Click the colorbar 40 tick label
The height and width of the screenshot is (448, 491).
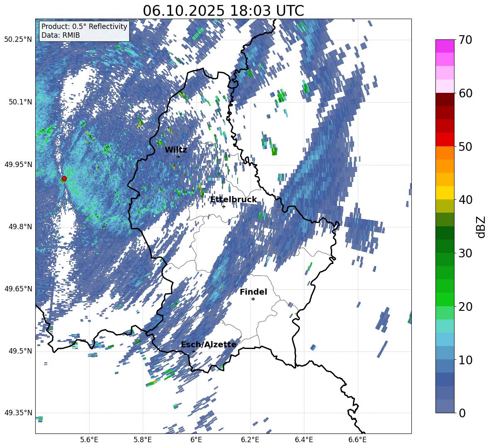coord(465,200)
